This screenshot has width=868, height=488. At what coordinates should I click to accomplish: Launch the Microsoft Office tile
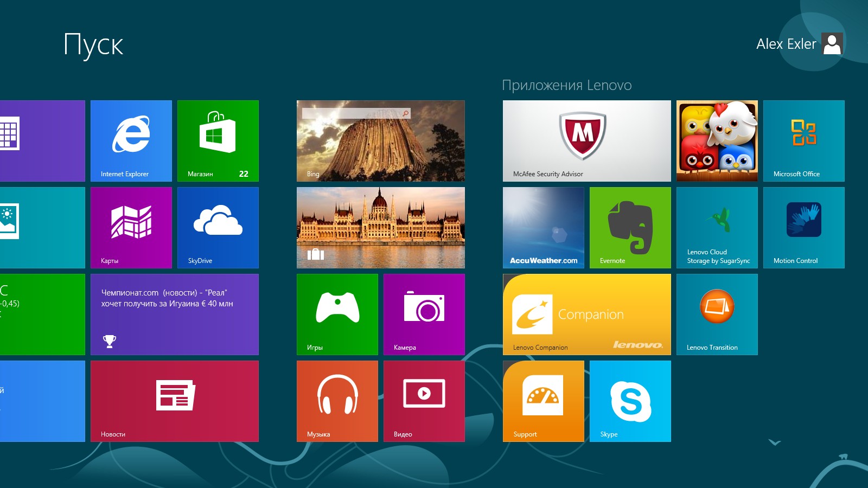coord(804,141)
